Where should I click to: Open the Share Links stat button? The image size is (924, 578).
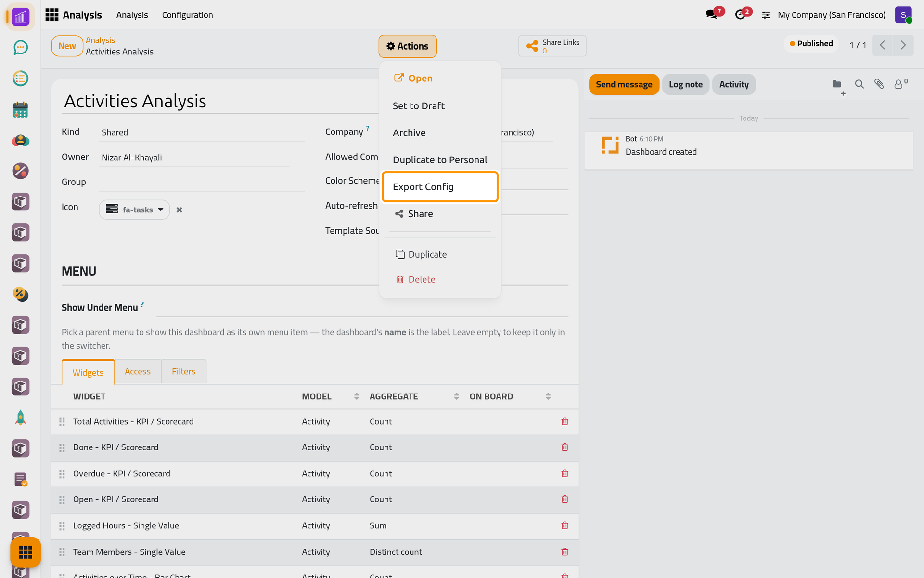click(552, 46)
